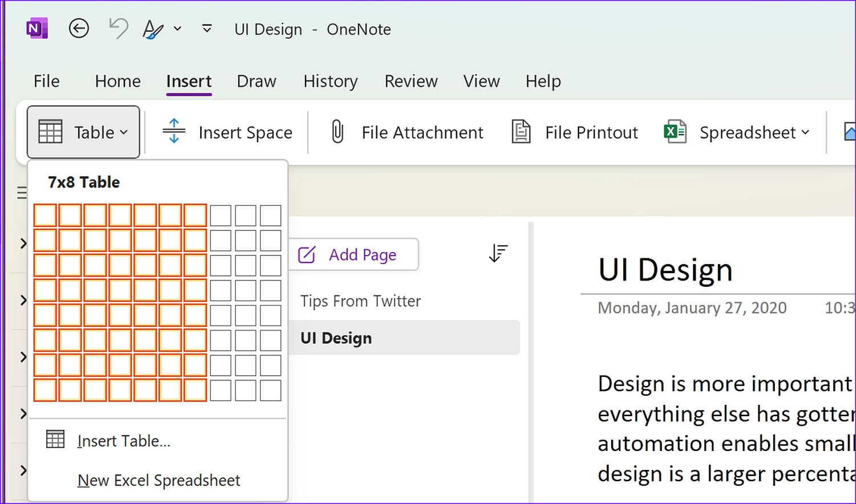Open the History menu tab
Screen dimensions: 856x504
(x=330, y=81)
